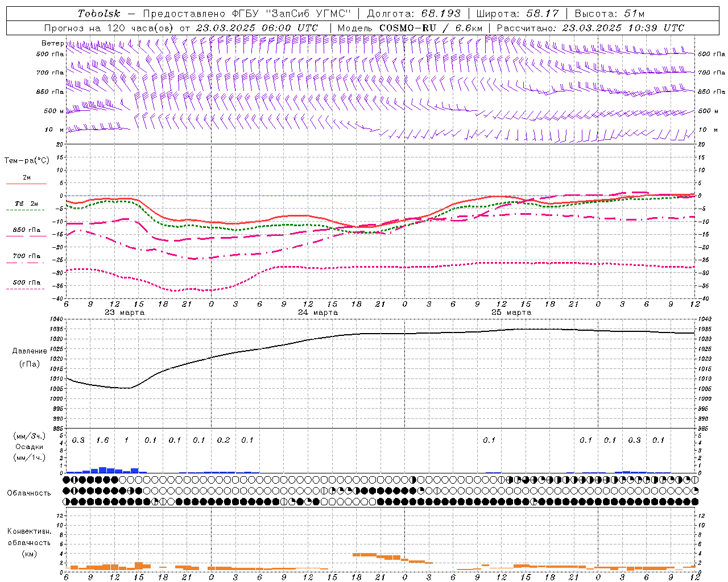Click '500 гПа' in the temperature legend
Image resolution: width=728 pixels, height=582 pixels.
pyautogui.click(x=27, y=282)
